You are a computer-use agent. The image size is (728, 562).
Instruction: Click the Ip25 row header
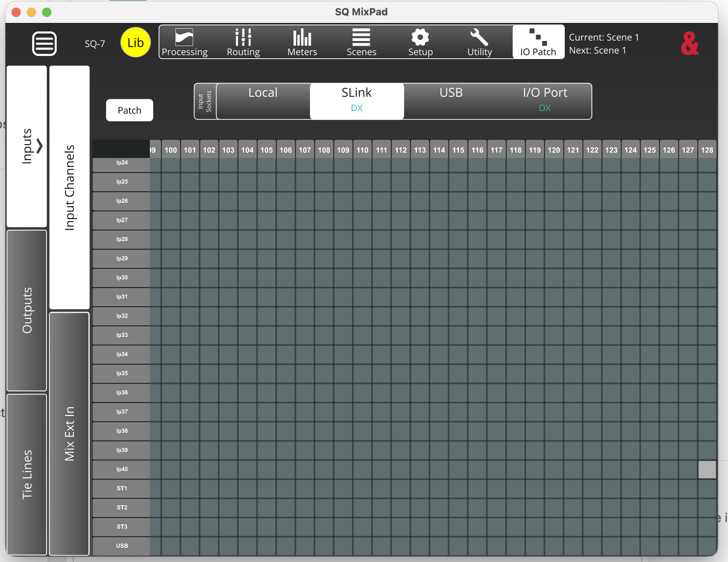pos(121,182)
